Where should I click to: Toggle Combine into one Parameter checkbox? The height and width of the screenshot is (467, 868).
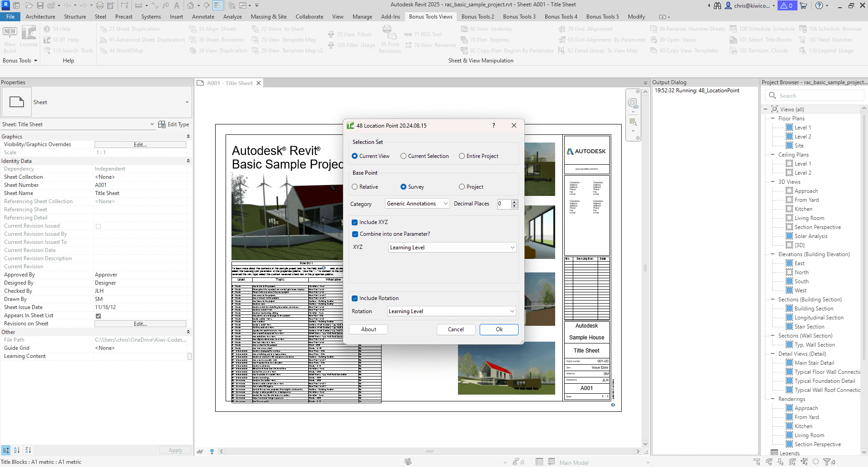click(x=355, y=234)
